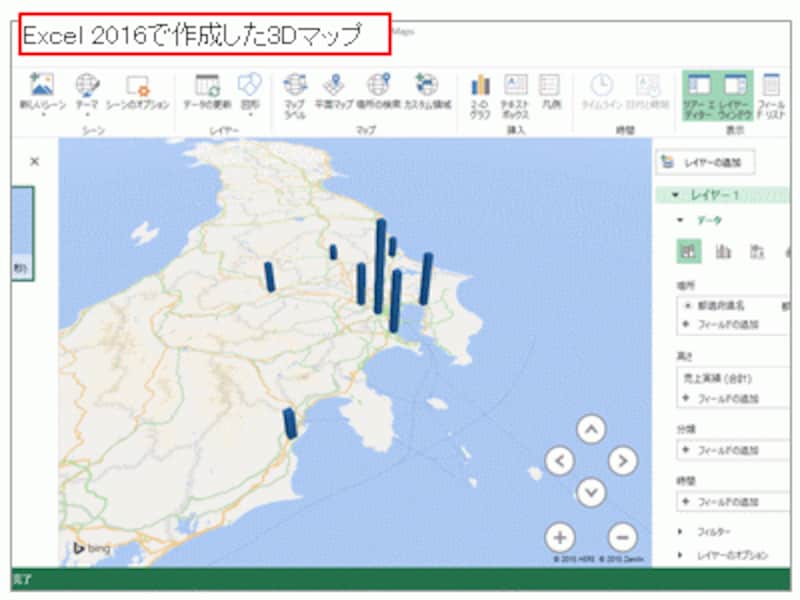Open Custom Regions (カスタム領域) icon
800x600 pixels.
point(427,84)
